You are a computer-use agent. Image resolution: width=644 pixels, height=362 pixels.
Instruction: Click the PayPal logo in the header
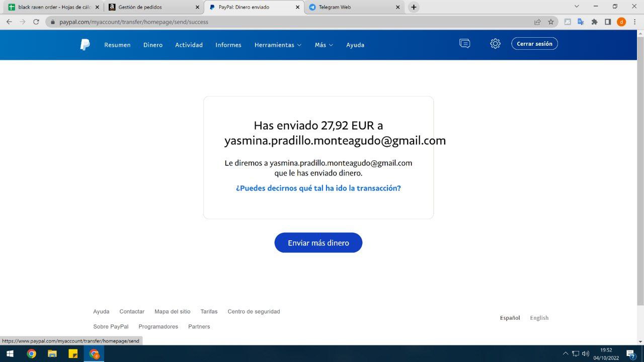[85, 45]
